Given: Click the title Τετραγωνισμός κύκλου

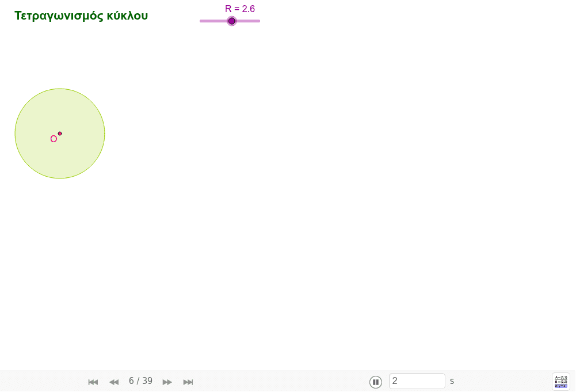Looking at the screenshot, I should tap(81, 16).
